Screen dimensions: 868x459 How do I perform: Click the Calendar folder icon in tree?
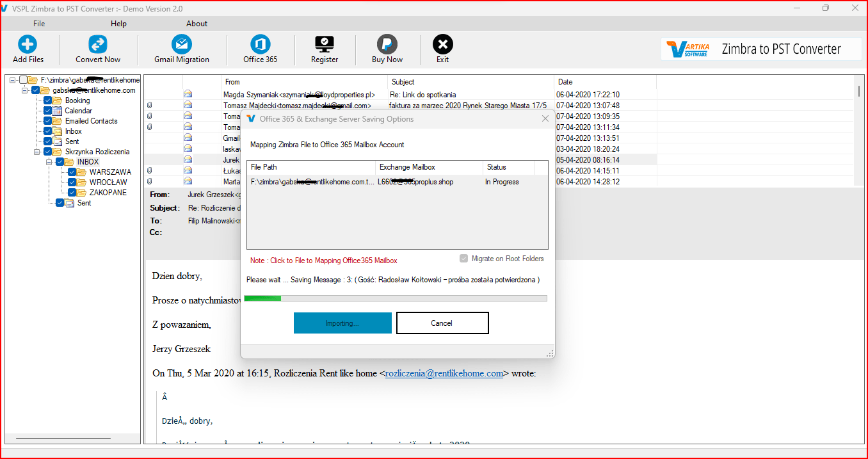tap(58, 111)
